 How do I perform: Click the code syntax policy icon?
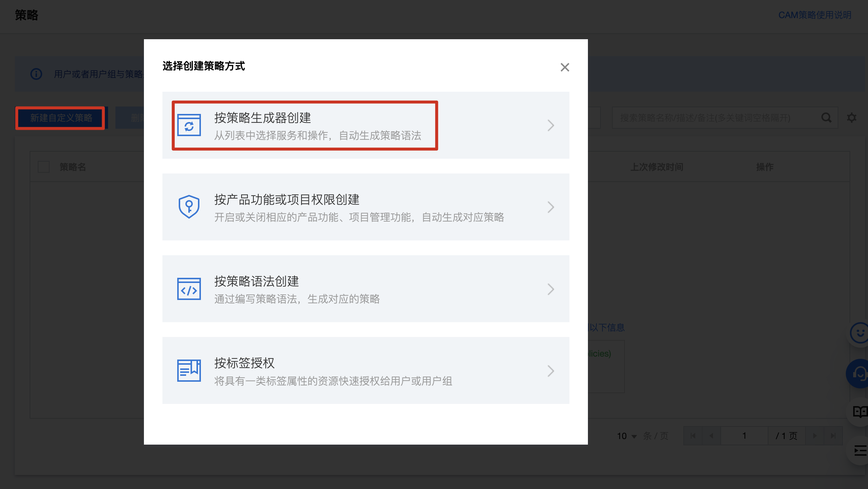(x=189, y=289)
